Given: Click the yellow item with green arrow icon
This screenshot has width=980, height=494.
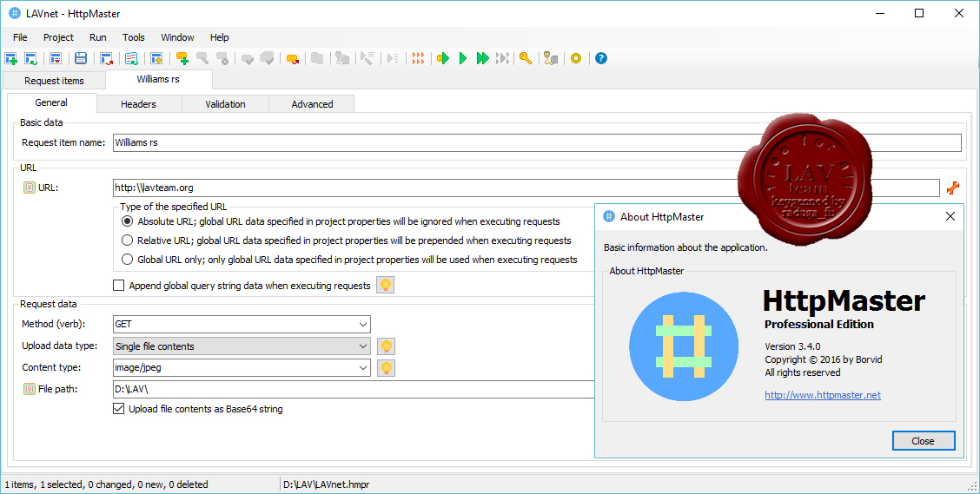Looking at the screenshot, I should tap(443, 59).
